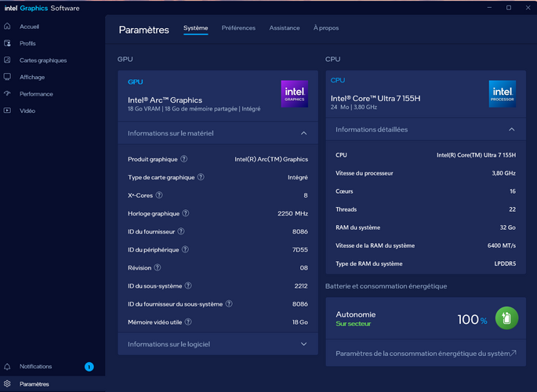Click the Profils icon in the sidebar
Image resolution: width=537 pixels, height=392 pixels.
[7, 43]
